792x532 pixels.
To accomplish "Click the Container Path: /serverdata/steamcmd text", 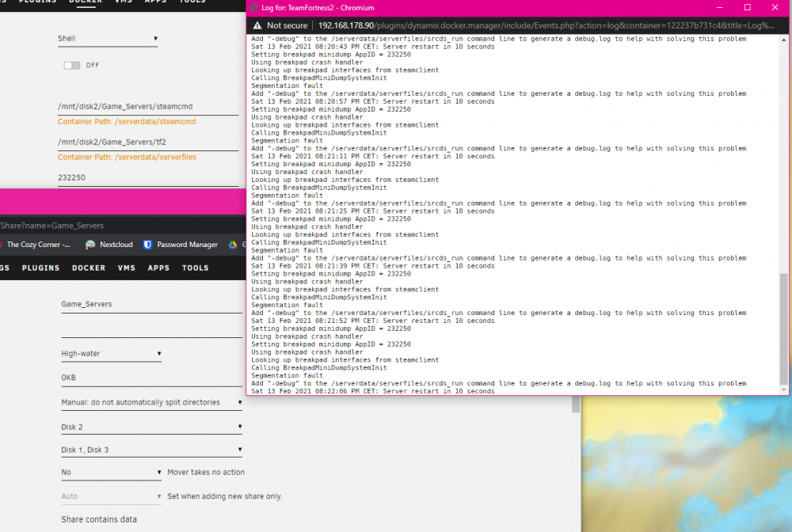I will coord(127,122).
